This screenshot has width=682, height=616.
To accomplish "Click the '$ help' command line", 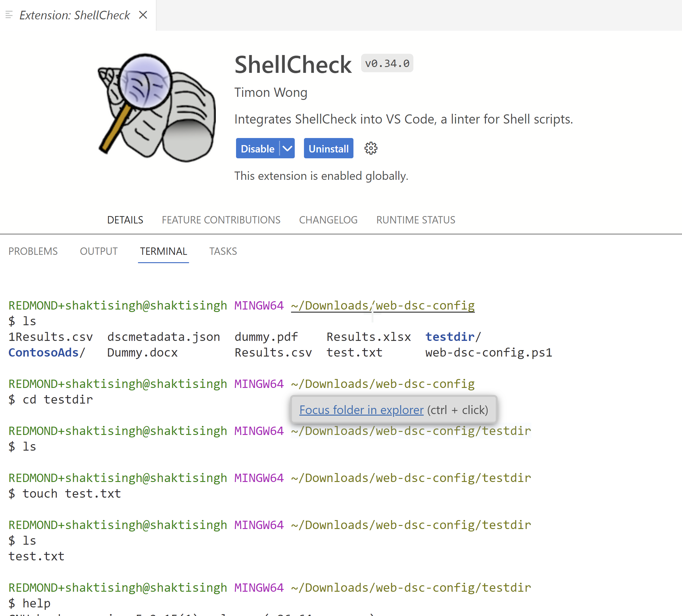I will click(30, 603).
